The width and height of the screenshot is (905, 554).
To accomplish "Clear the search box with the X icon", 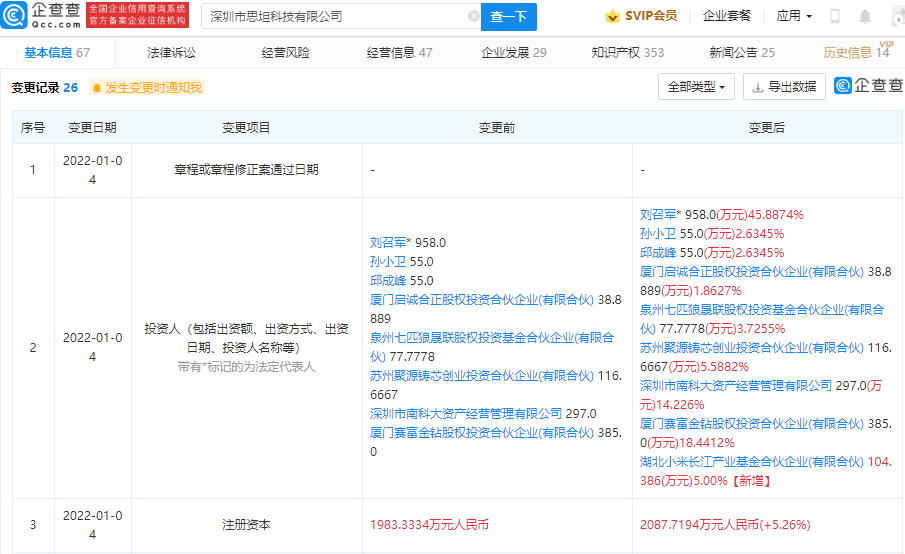I will click(474, 16).
